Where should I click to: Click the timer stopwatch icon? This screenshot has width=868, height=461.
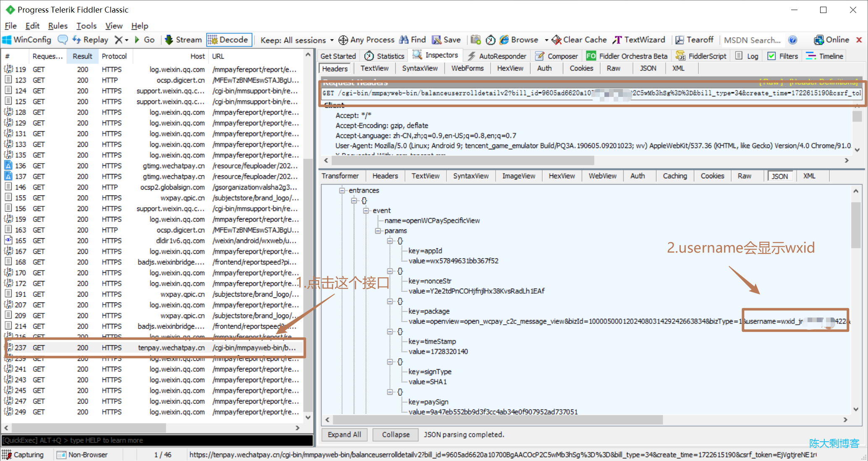click(490, 40)
